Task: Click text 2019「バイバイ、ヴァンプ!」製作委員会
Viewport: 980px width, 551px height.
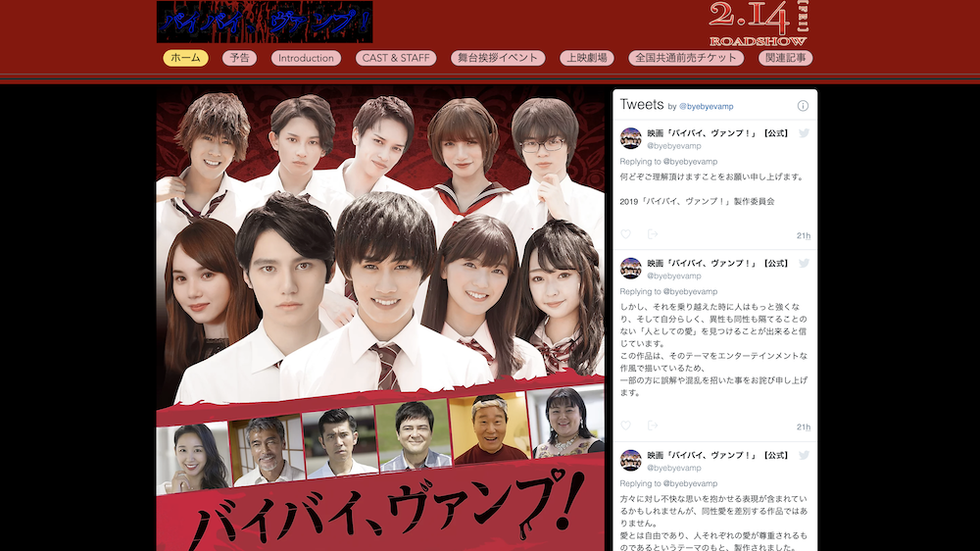Action: (698, 201)
